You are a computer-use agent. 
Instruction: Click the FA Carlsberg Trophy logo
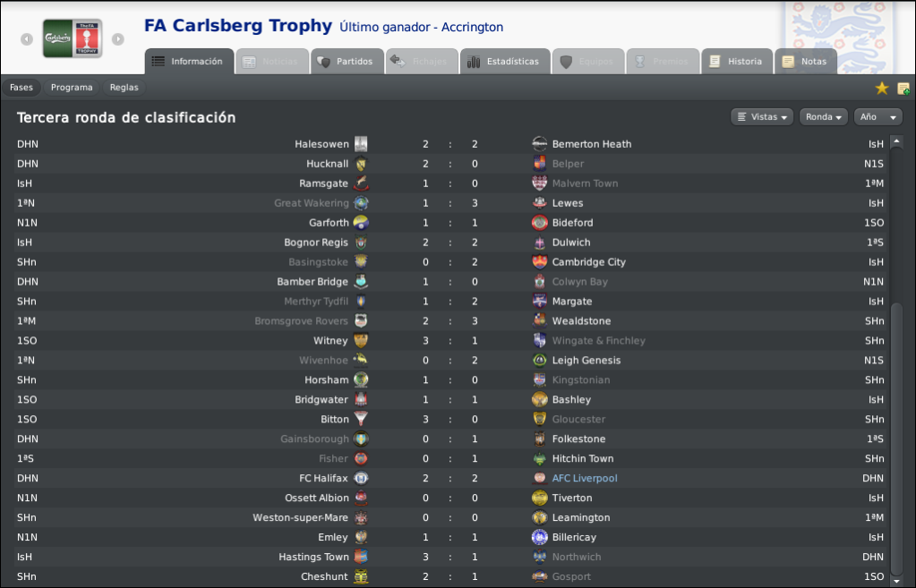coord(73,38)
